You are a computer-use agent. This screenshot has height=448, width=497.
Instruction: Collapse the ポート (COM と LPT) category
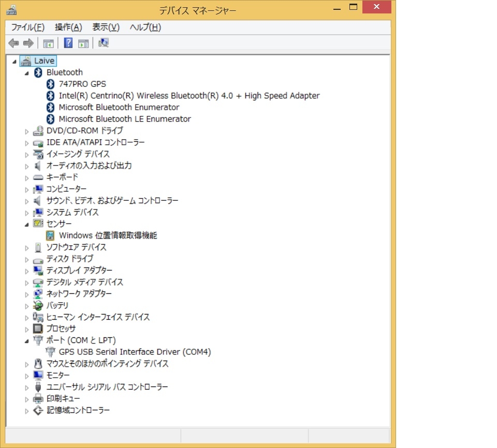point(26,341)
